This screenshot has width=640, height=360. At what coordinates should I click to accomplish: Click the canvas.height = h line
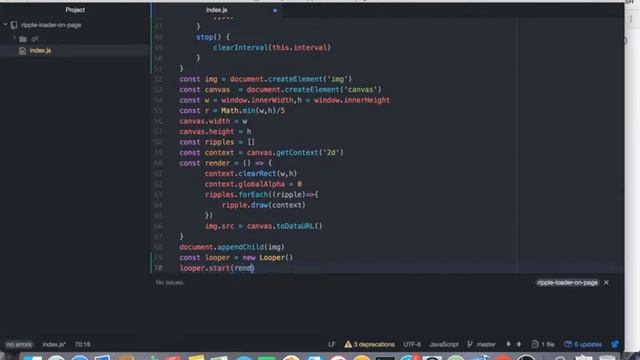point(216,131)
